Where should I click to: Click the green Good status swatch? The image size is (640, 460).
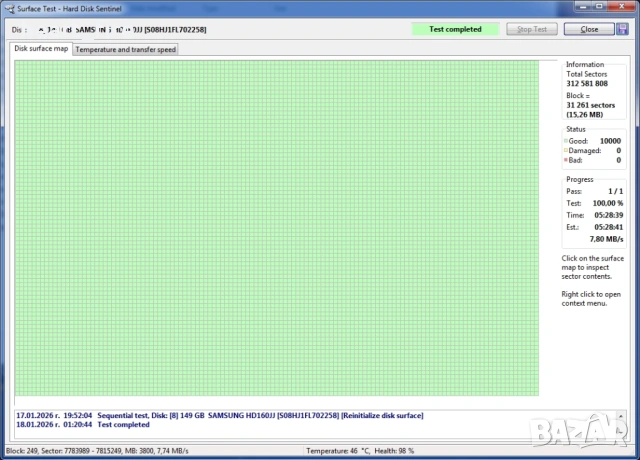tap(565, 141)
